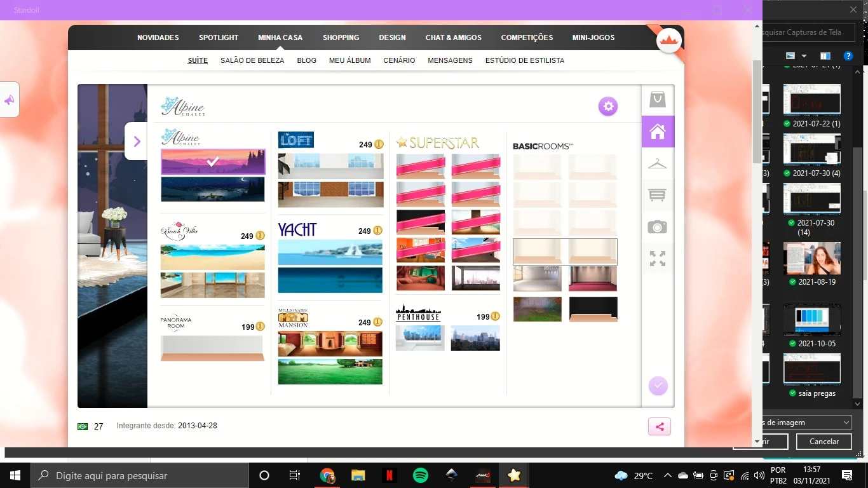
Task: Click the Windows search box
Action: tap(139, 475)
